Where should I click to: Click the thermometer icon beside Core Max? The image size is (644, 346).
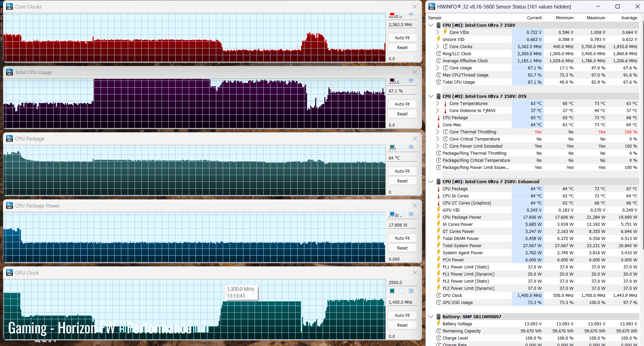pyautogui.click(x=439, y=125)
